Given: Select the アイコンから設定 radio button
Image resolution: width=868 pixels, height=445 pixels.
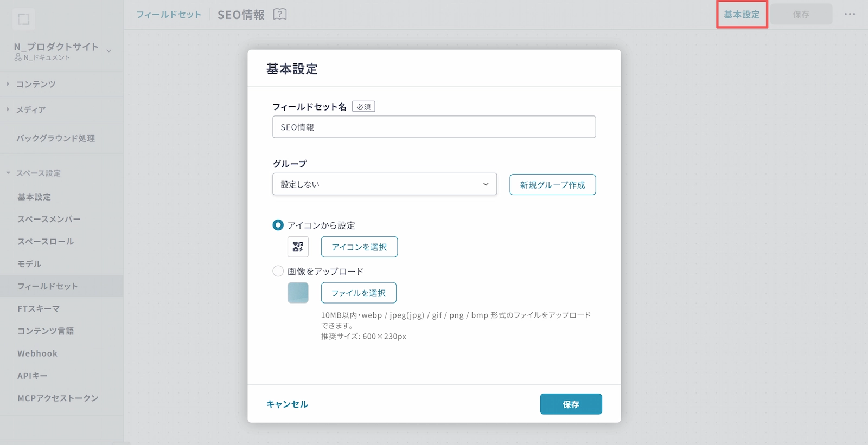Looking at the screenshot, I should pyautogui.click(x=278, y=225).
